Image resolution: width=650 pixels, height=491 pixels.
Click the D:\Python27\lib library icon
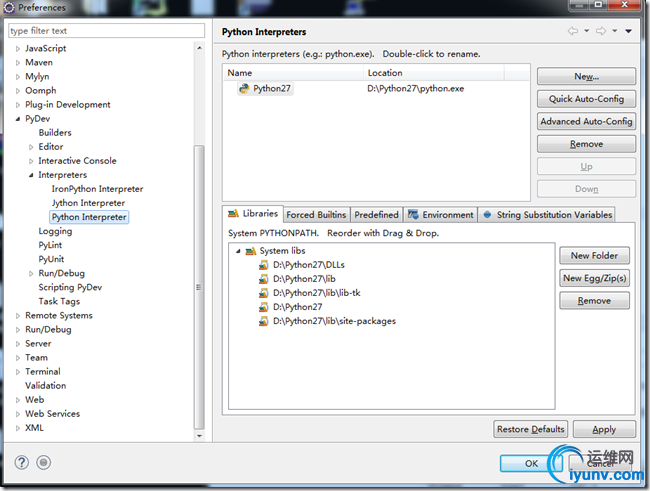263,279
